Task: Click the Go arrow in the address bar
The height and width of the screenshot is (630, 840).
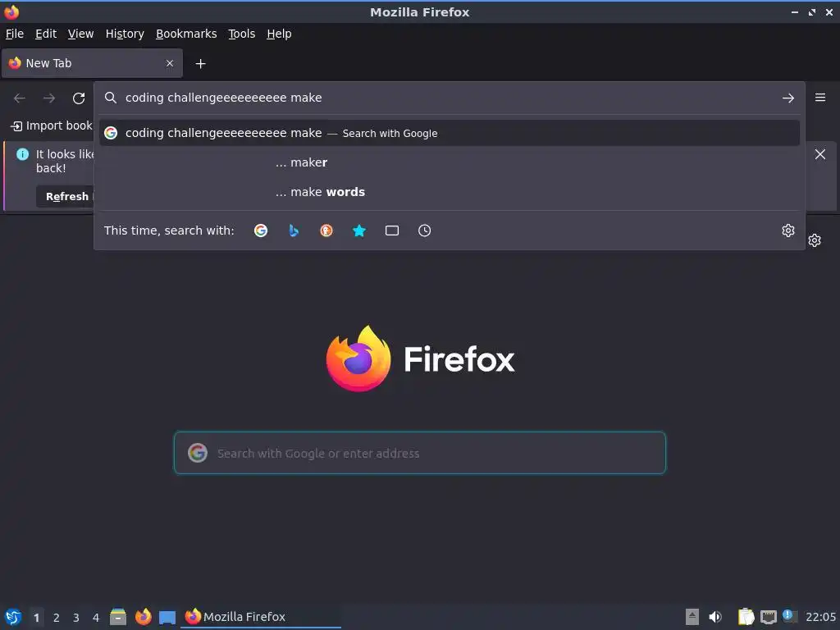Action: click(x=788, y=98)
